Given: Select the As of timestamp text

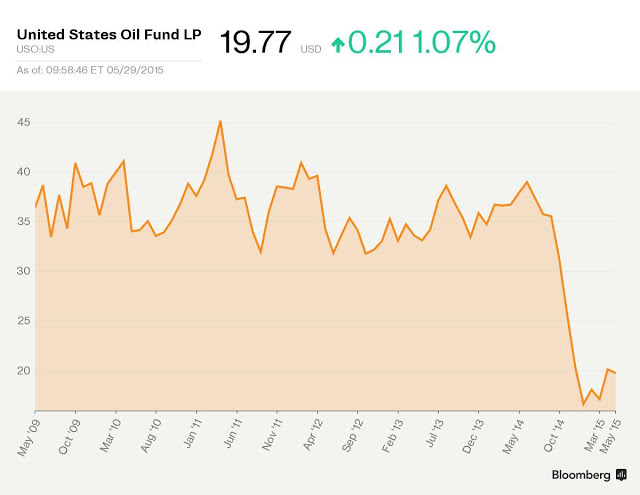Looking at the screenshot, I should [x=90, y=70].
